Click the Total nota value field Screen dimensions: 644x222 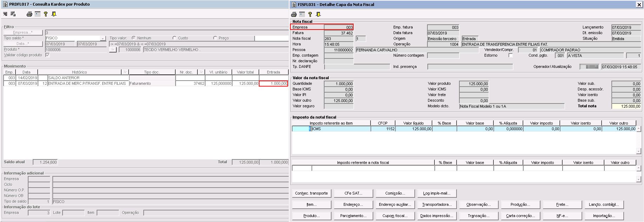click(626, 106)
